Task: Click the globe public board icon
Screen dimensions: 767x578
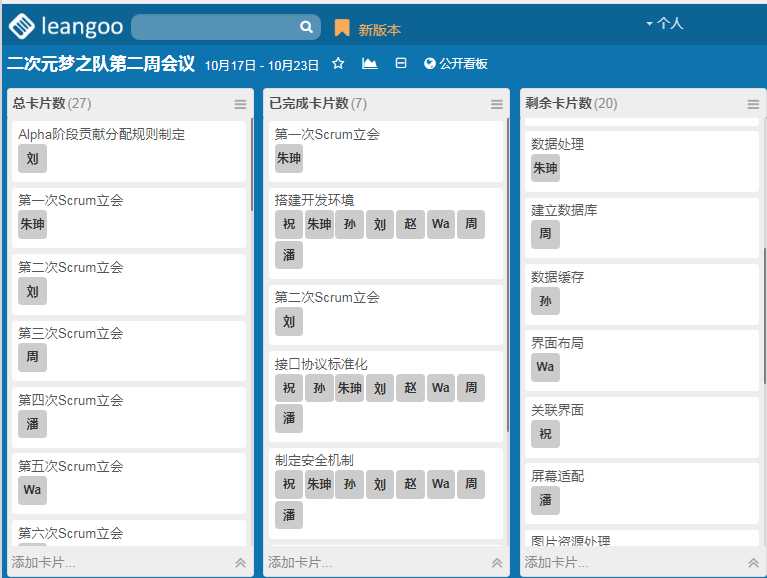Action: pyautogui.click(x=429, y=64)
